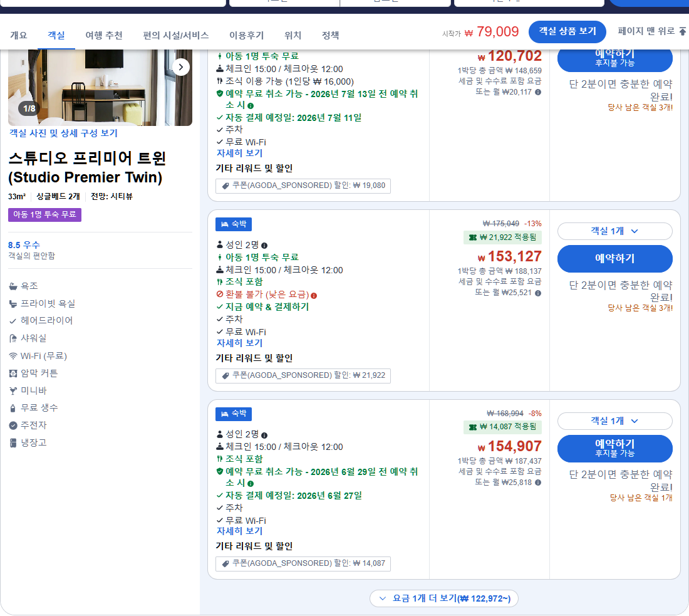Click shield icon by 7월 13일 free cancellation
The height and width of the screenshot is (616, 689).
pos(220,93)
